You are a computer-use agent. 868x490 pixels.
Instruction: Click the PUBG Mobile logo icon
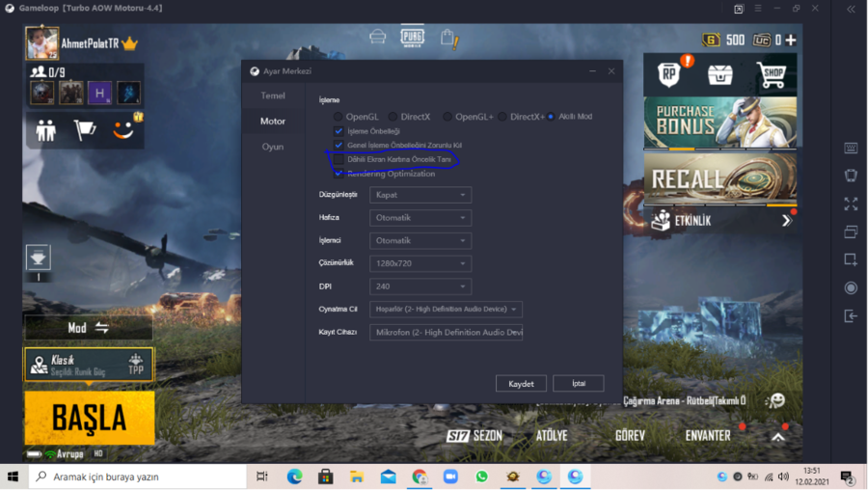[413, 38]
